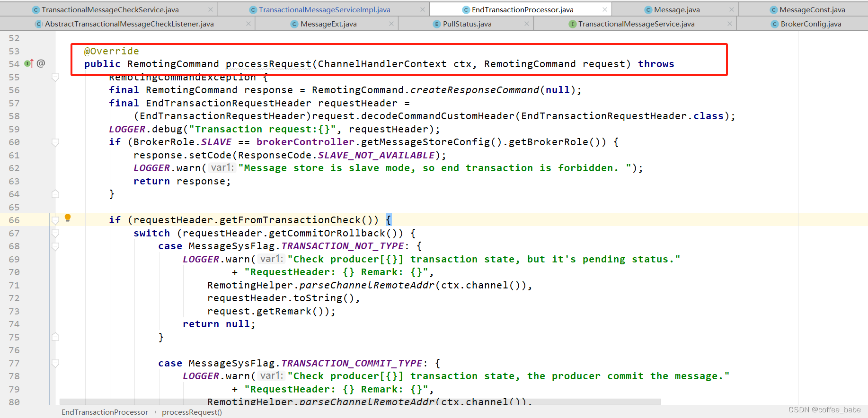This screenshot has height=418, width=868.
Task: Click EndTransactionProcessor in the breadcrumb bar
Action: coord(105,412)
